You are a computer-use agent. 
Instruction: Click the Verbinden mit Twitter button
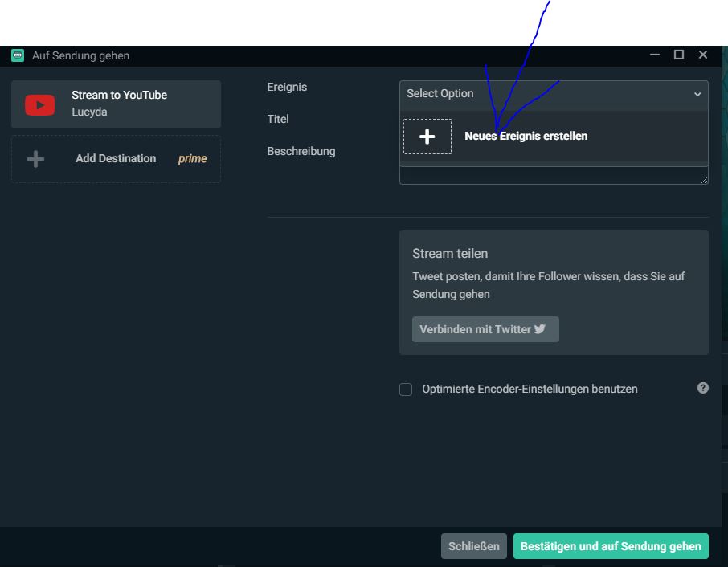tap(485, 329)
